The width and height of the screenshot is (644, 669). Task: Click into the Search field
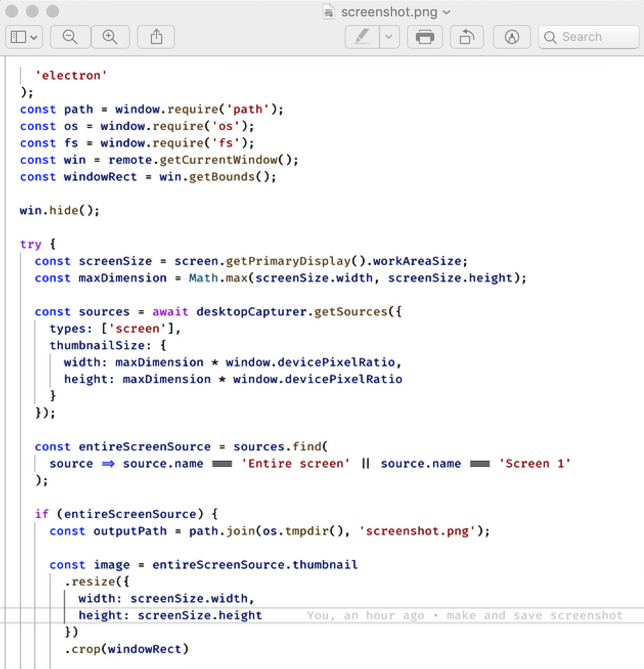pyautogui.click(x=589, y=37)
